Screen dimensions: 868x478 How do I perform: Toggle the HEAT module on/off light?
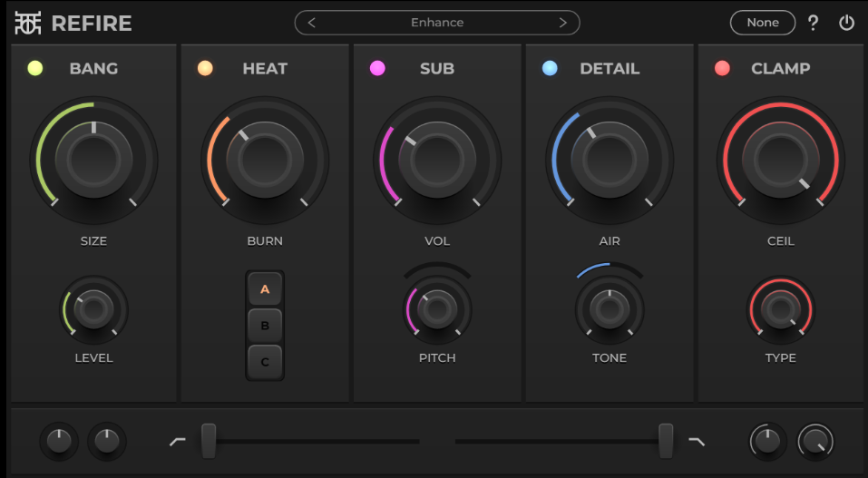pos(205,68)
